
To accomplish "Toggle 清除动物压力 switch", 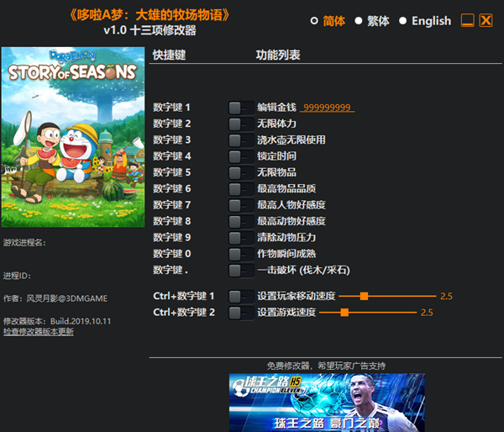I will click(241, 238).
